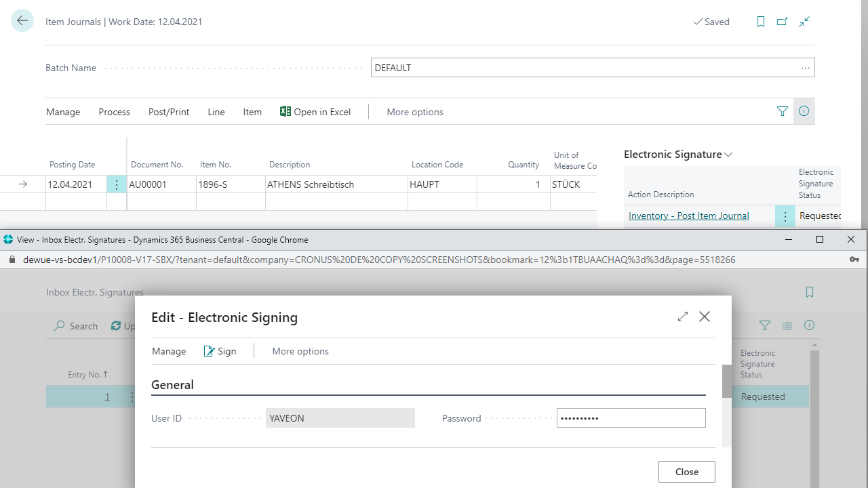Click the Sign action
The width and height of the screenshot is (868, 488).
point(220,351)
